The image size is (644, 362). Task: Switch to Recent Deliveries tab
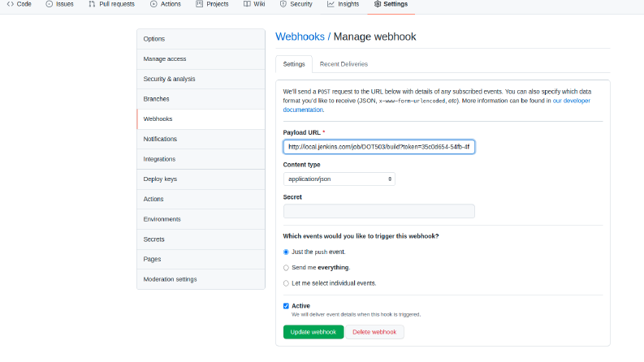(x=344, y=64)
